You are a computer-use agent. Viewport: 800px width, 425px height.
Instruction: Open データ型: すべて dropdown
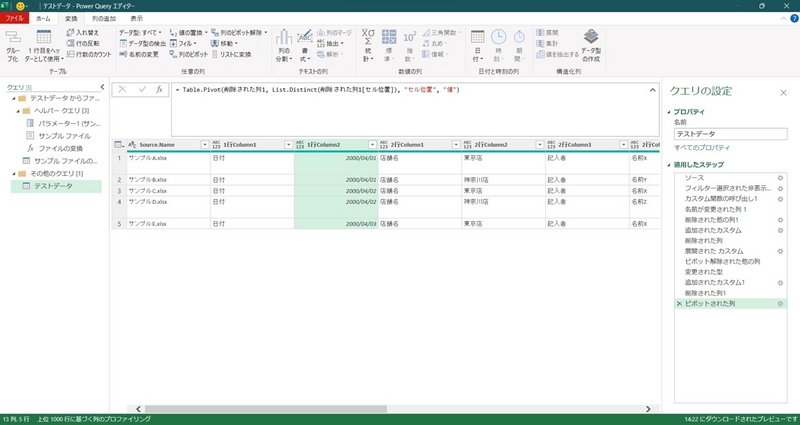[x=140, y=33]
